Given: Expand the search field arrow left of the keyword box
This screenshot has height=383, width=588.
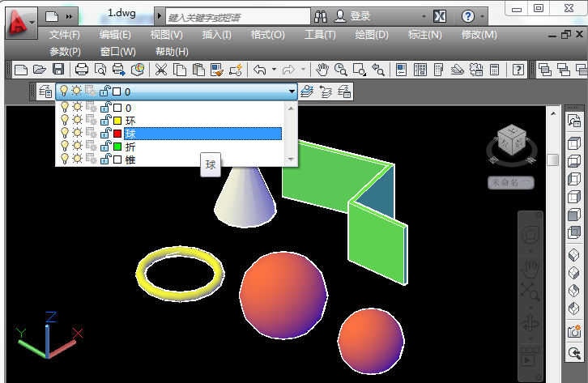Looking at the screenshot, I should (x=159, y=16).
